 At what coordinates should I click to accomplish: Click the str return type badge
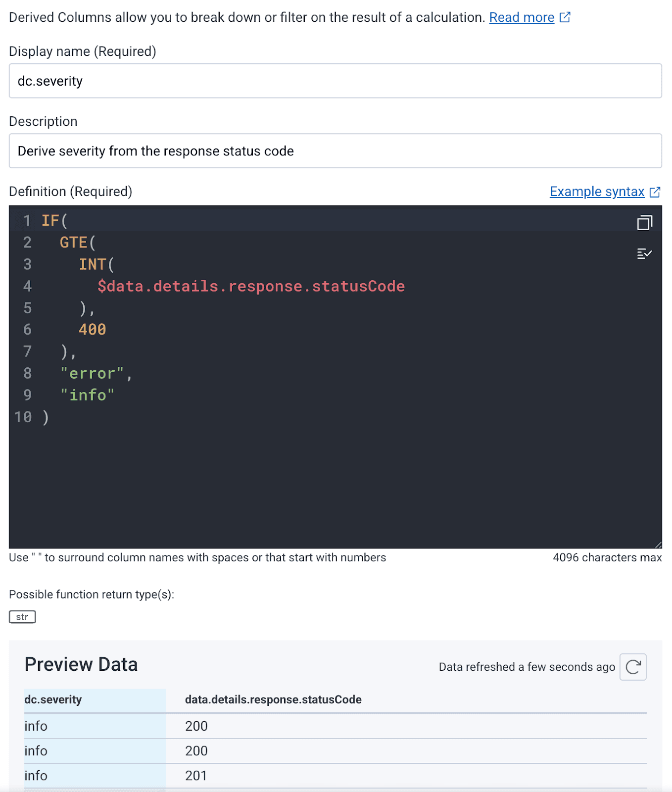pos(22,617)
